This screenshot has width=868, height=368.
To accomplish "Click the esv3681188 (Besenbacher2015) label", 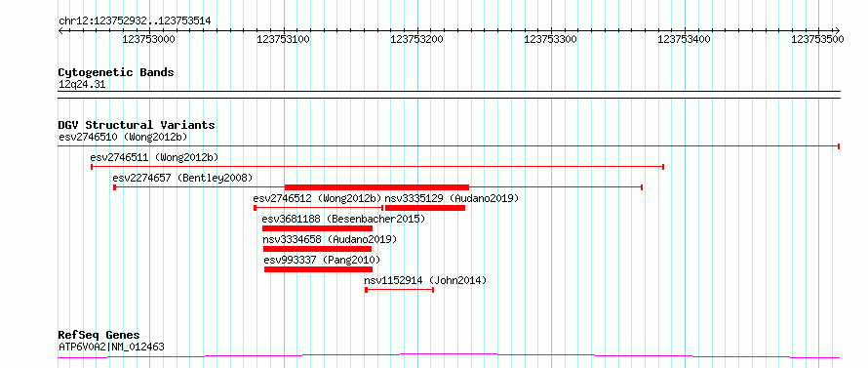I will [x=343, y=219].
